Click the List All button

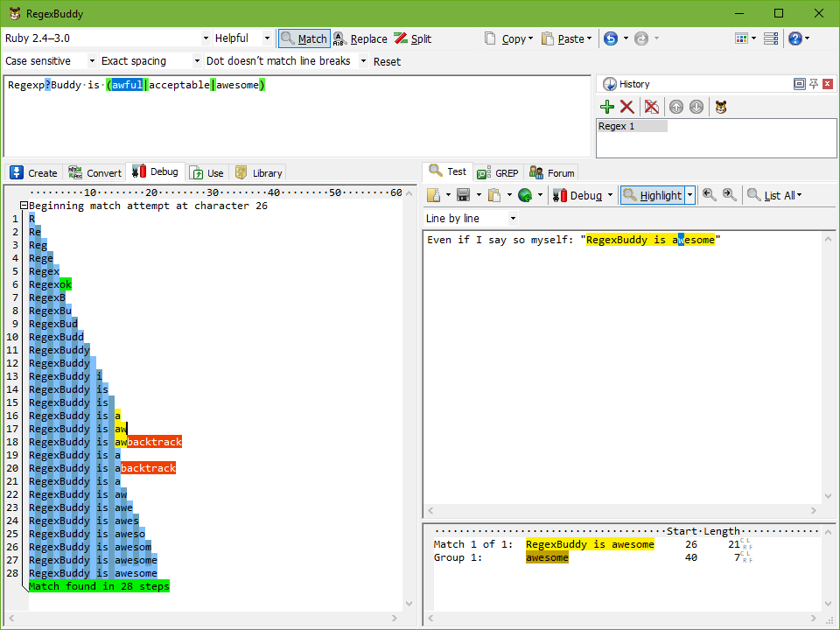775,195
